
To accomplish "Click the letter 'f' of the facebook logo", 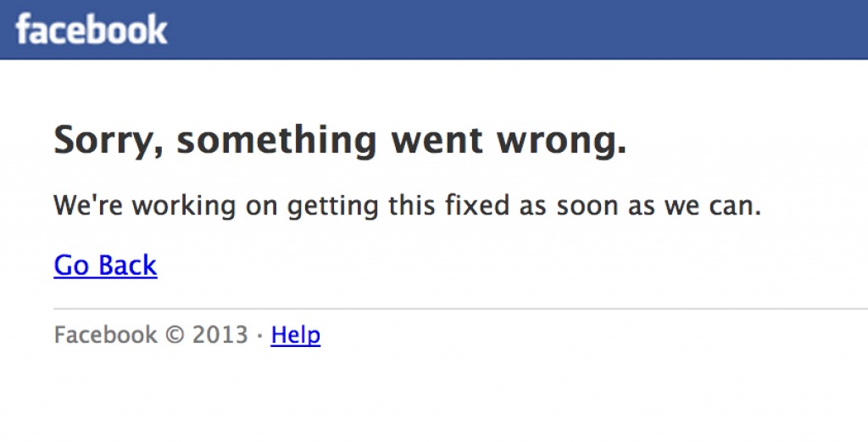I will 24,30.
